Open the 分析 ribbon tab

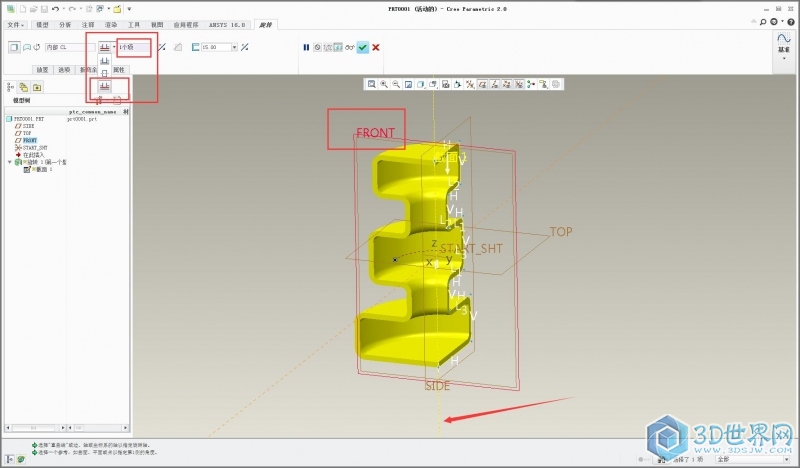(65, 25)
